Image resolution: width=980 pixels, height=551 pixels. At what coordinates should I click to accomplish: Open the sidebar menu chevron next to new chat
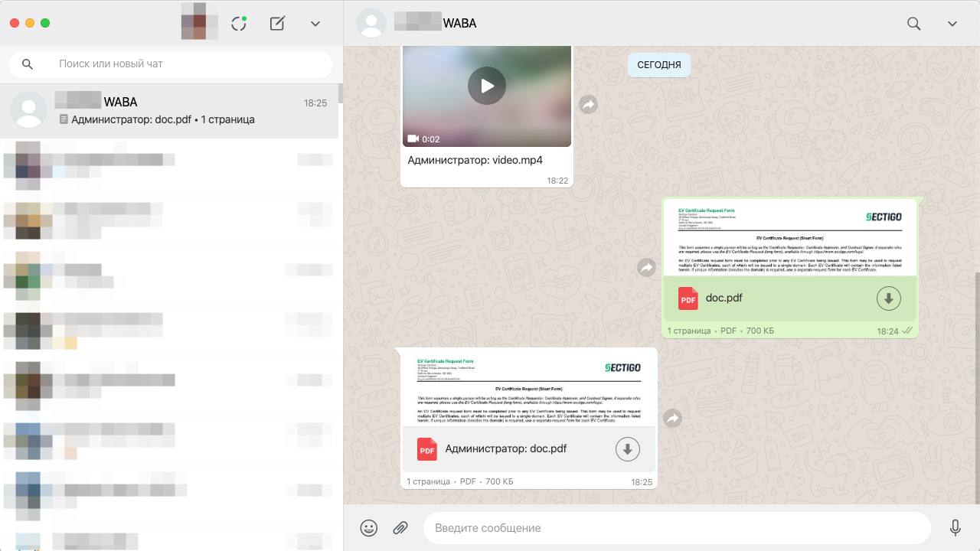pyautogui.click(x=315, y=24)
